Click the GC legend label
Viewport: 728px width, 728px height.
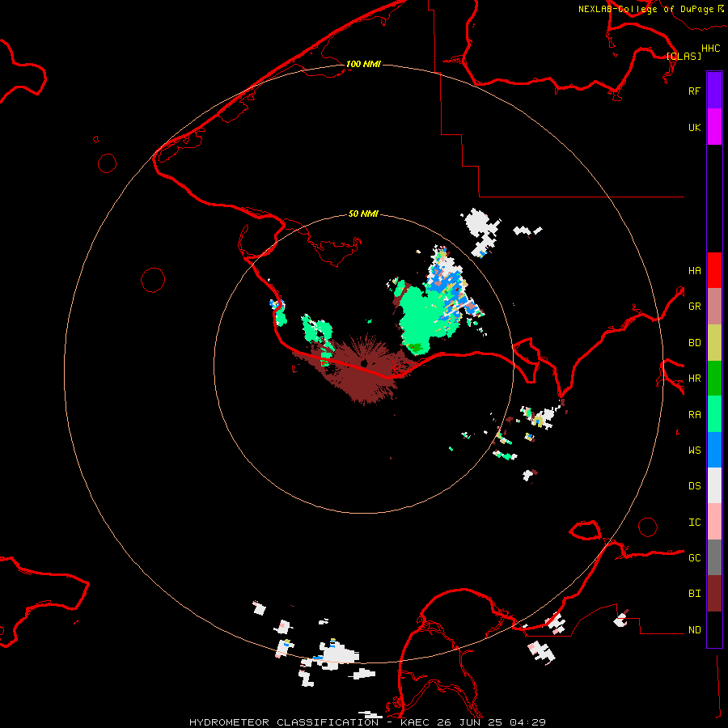point(694,557)
